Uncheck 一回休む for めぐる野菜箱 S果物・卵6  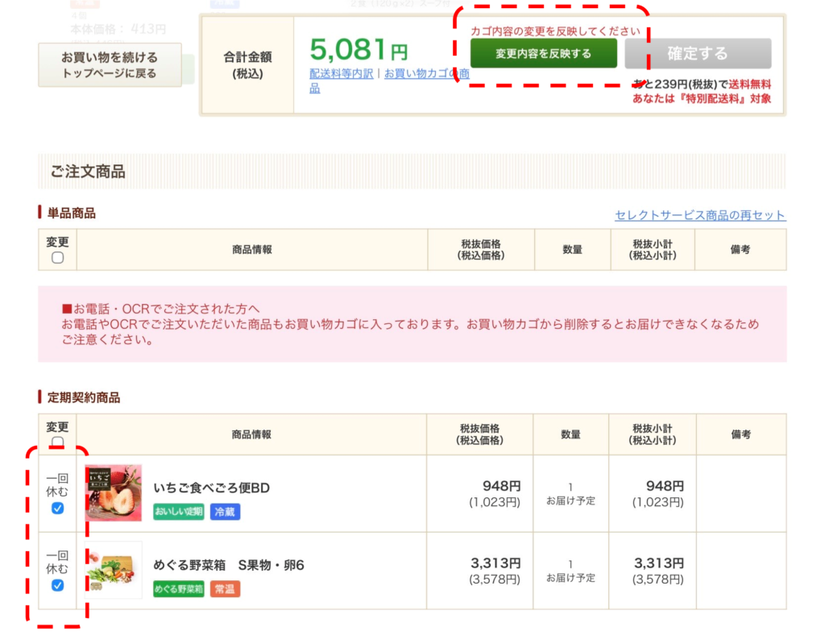tap(57, 585)
